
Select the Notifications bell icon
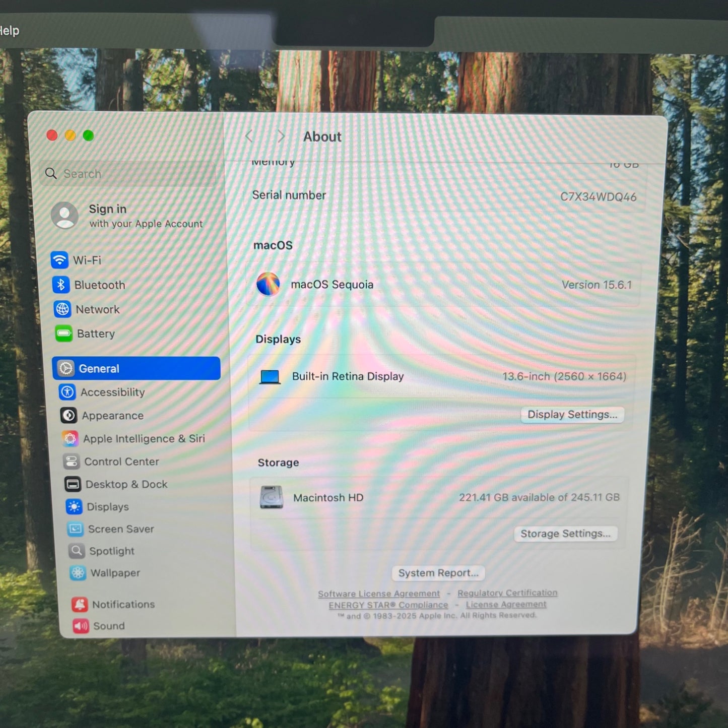(x=80, y=604)
